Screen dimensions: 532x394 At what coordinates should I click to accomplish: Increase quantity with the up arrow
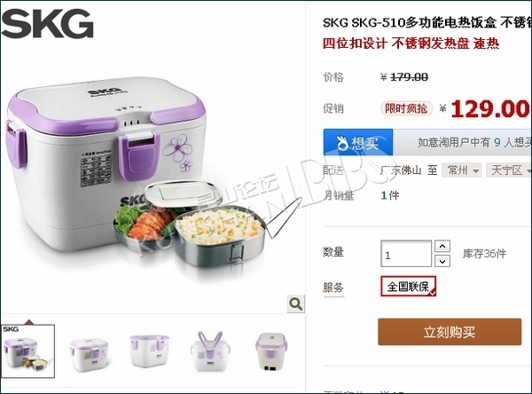(x=442, y=246)
